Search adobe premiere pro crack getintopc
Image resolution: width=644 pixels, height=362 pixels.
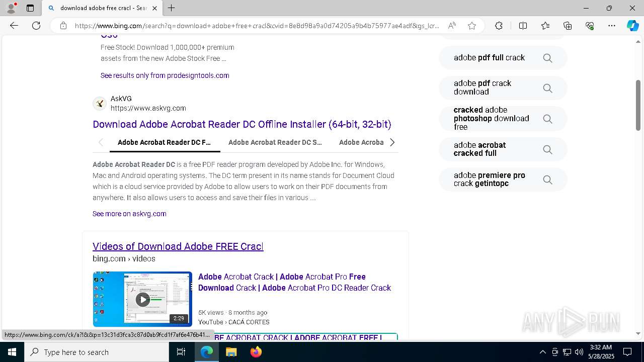tap(503, 179)
